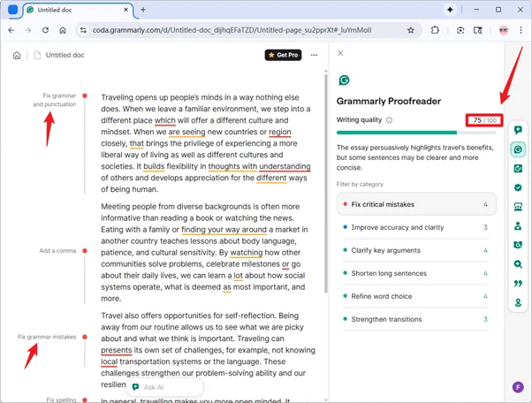The image size is (532, 403).
Task: Filter by Refine word choice
Action: [416, 296]
